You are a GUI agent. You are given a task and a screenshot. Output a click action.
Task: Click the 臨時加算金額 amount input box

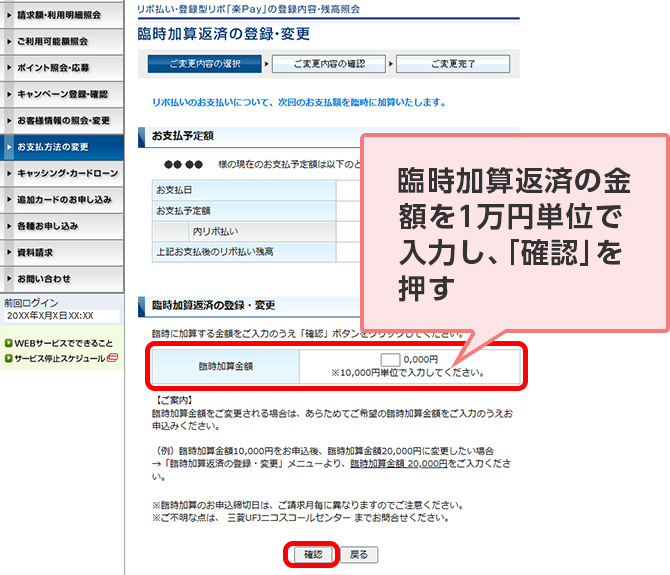pos(391,360)
